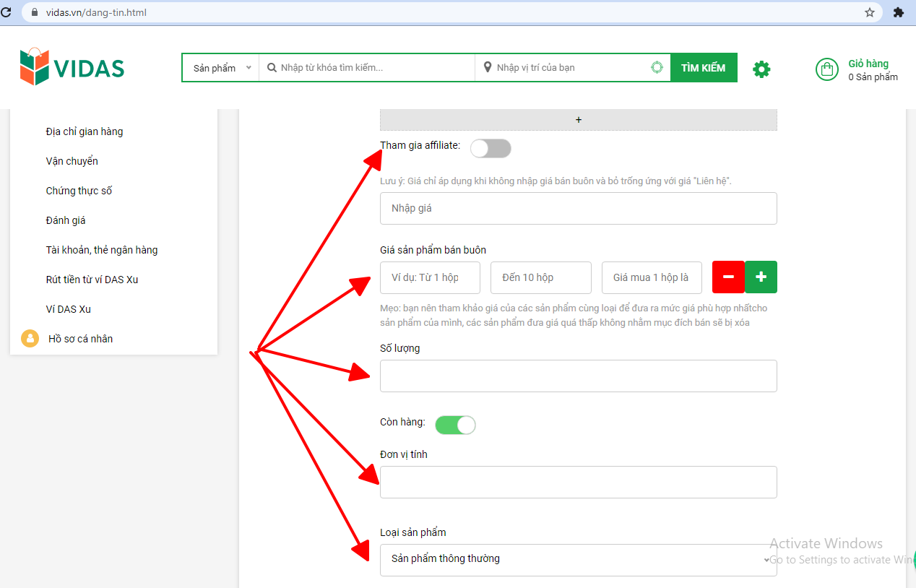Viewport: 916px width, 588px height.
Task: Focus the Nhập giá price field
Action: (x=578, y=208)
